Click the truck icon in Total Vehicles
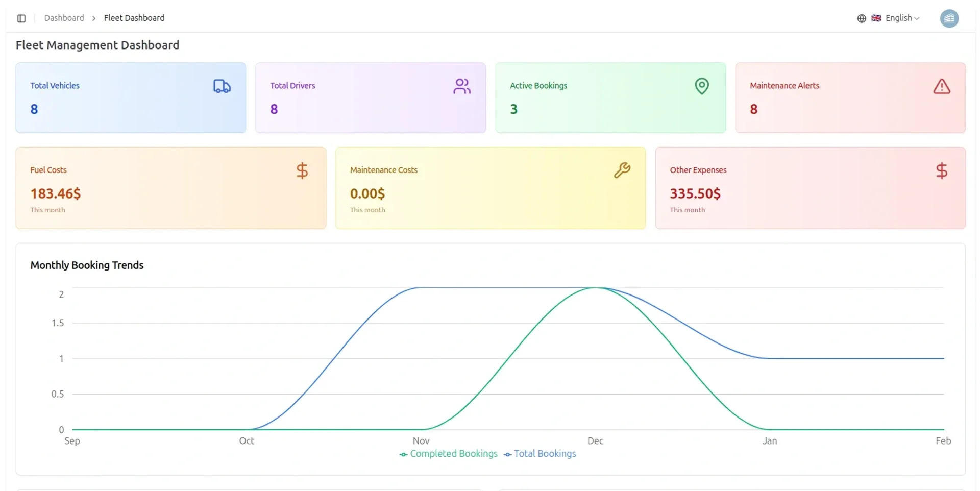The height and width of the screenshot is (491, 980). tap(222, 86)
